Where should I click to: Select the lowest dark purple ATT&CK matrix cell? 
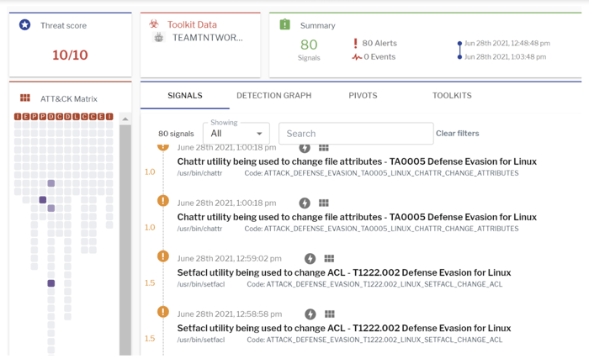click(51, 284)
